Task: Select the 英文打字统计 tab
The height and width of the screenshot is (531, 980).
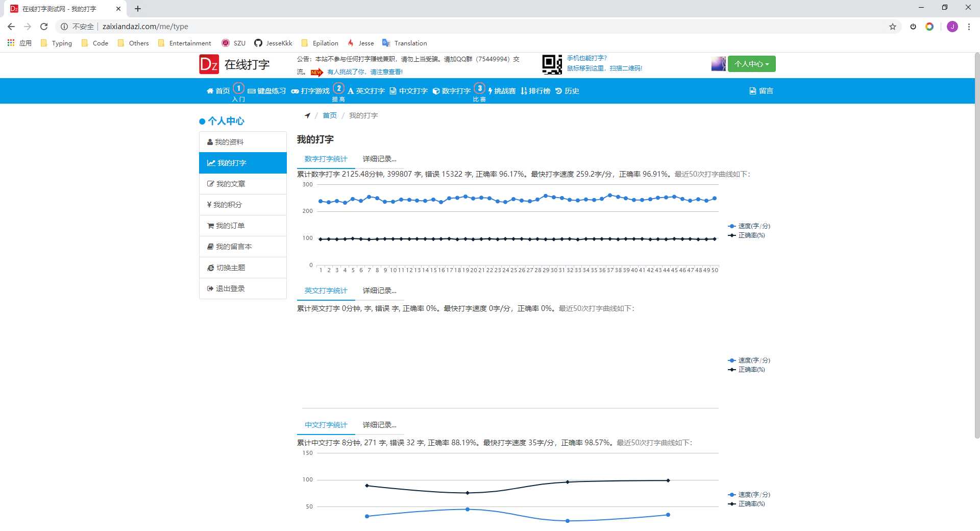Action: 326,291
